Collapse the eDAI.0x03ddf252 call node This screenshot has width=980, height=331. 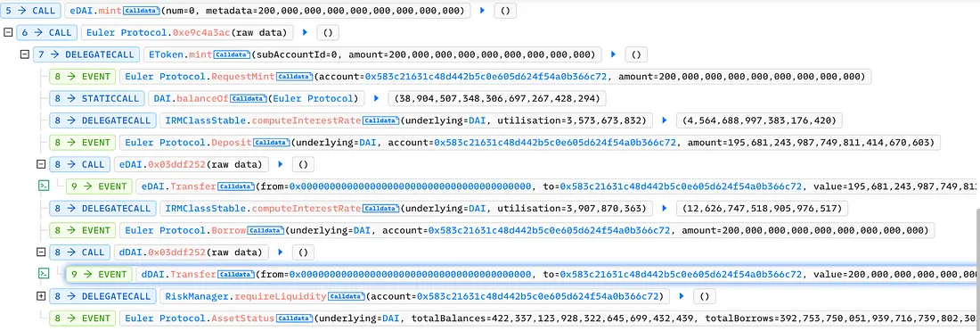click(41, 164)
